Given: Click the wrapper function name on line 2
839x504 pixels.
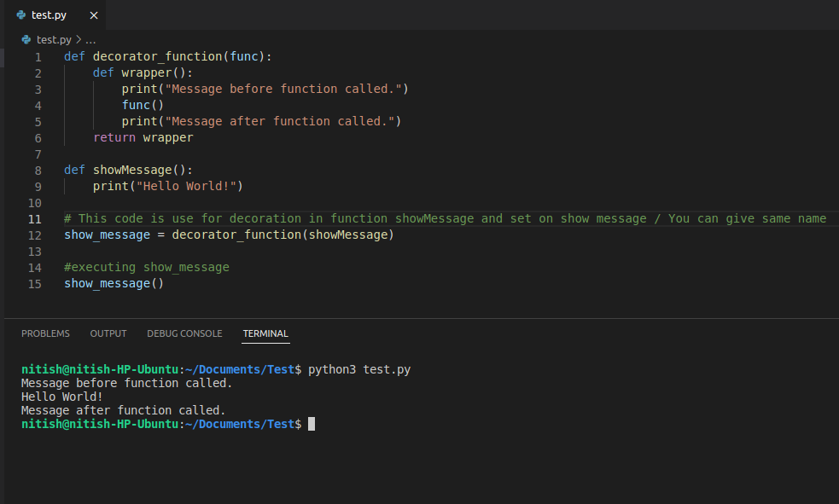Looking at the screenshot, I should (x=146, y=72).
